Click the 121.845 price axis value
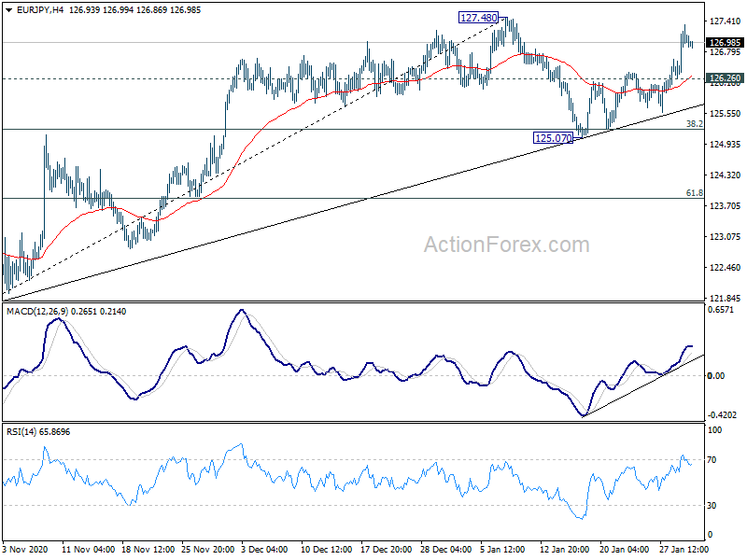747x560 pixels. 726,298
